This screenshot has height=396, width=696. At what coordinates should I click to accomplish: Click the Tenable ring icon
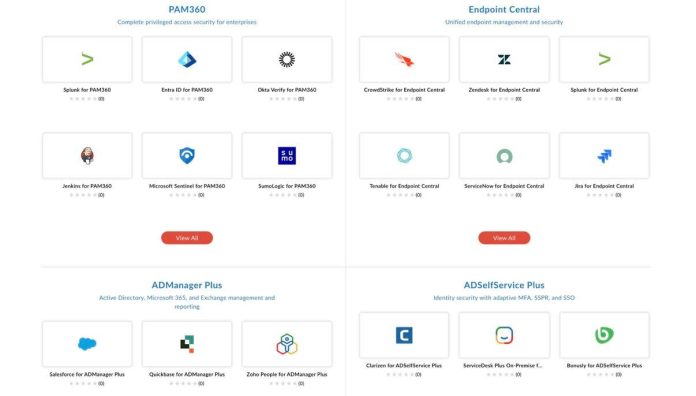tap(404, 156)
